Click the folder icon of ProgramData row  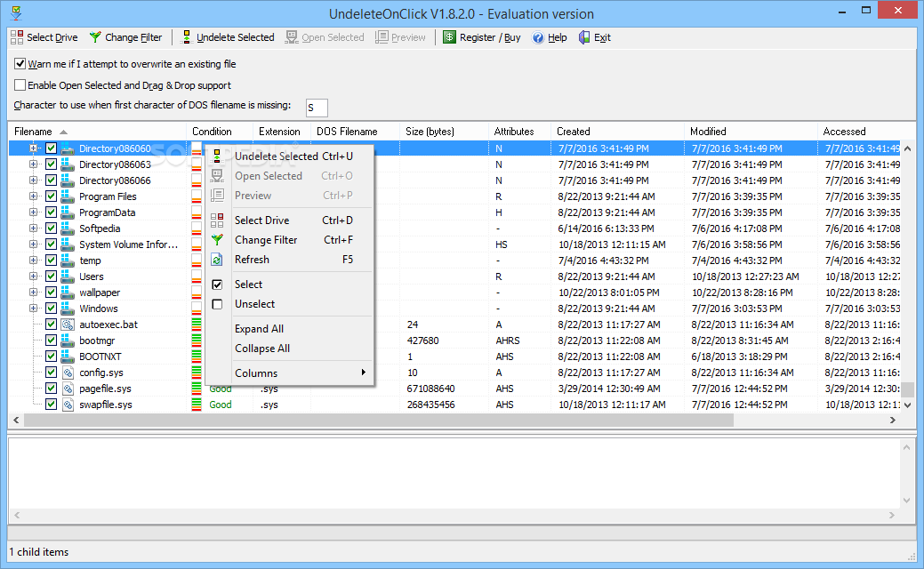coord(68,212)
